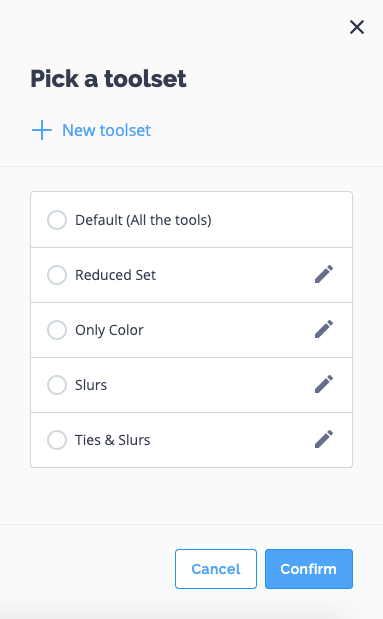Cancel the toolset picker dialog
This screenshot has width=383, height=619.
pyautogui.click(x=216, y=569)
